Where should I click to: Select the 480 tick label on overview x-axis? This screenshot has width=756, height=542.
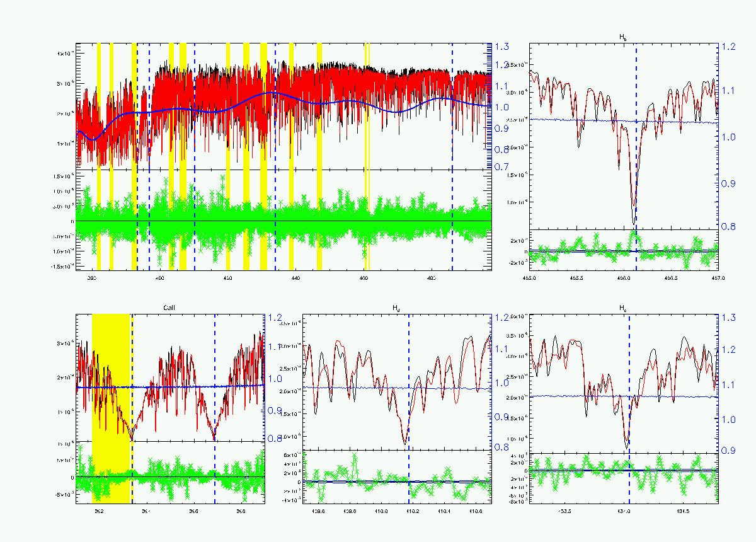[432, 277]
